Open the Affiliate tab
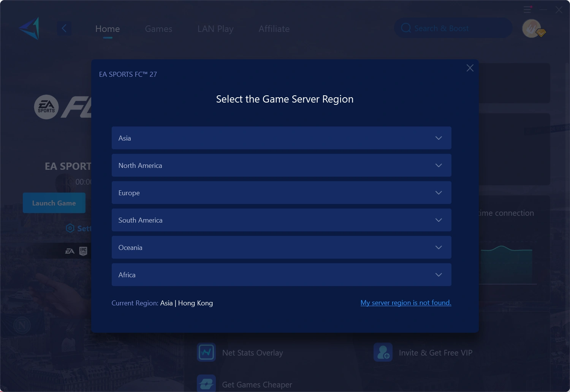 tap(274, 29)
